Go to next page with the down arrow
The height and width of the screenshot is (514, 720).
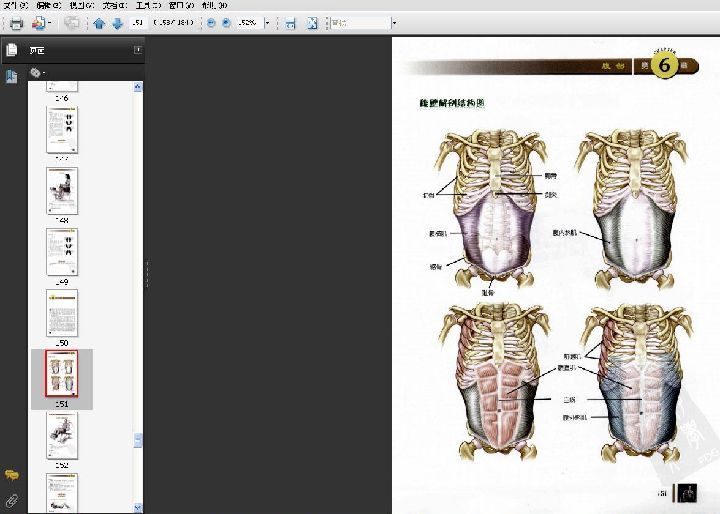pos(118,23)
